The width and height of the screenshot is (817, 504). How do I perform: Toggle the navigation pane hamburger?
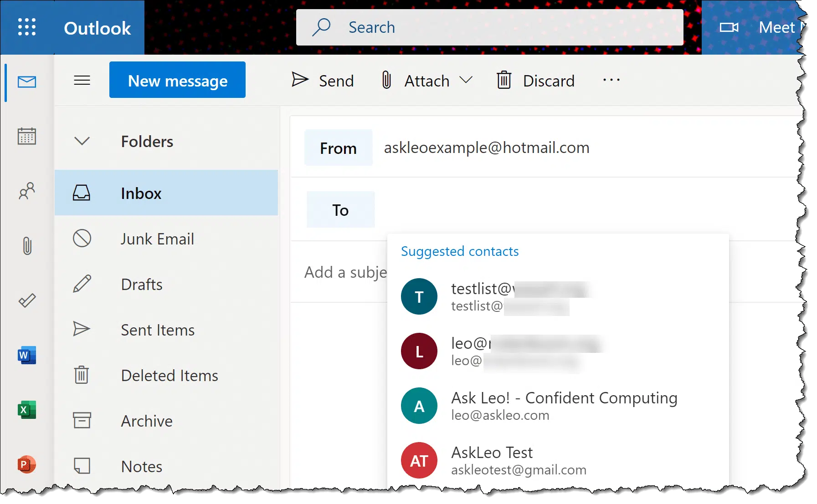[x=82, y=81]
